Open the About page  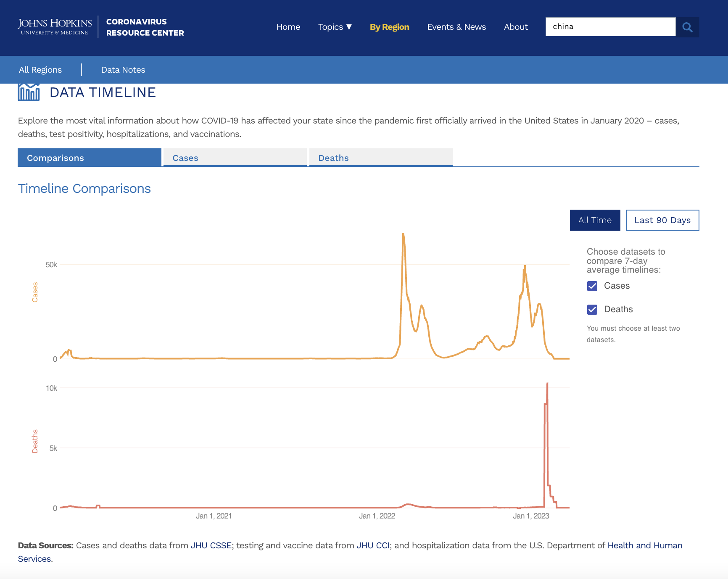coord(516,27)
